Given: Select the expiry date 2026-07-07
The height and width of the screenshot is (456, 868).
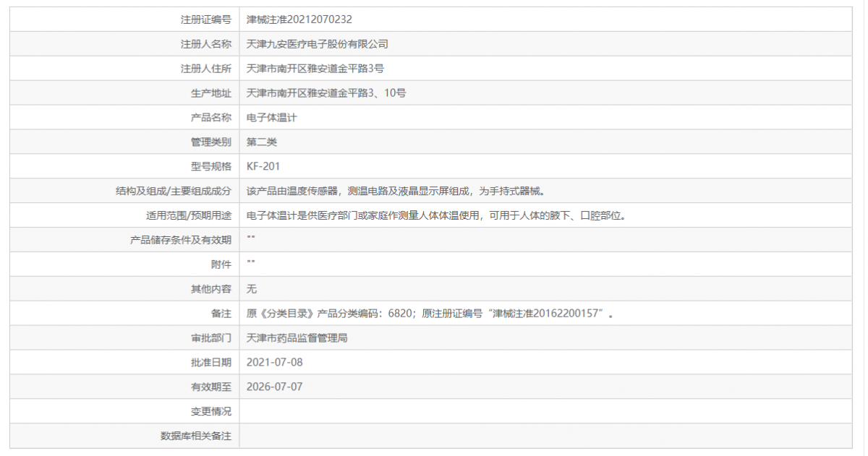Looking at the screenshot, I should point(277,387).
